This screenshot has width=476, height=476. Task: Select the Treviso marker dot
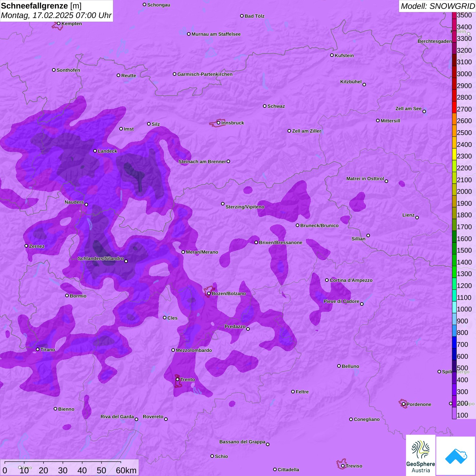click(343, 466)
